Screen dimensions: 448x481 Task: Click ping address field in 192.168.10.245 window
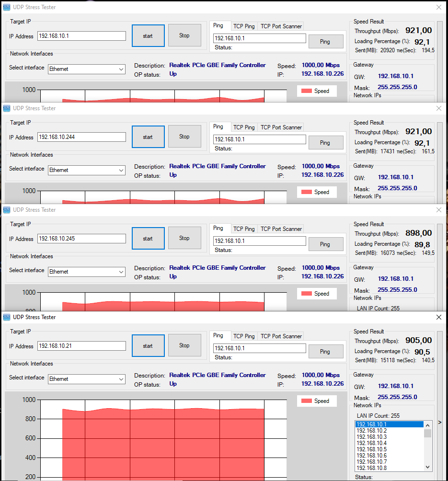coord(260,241)
